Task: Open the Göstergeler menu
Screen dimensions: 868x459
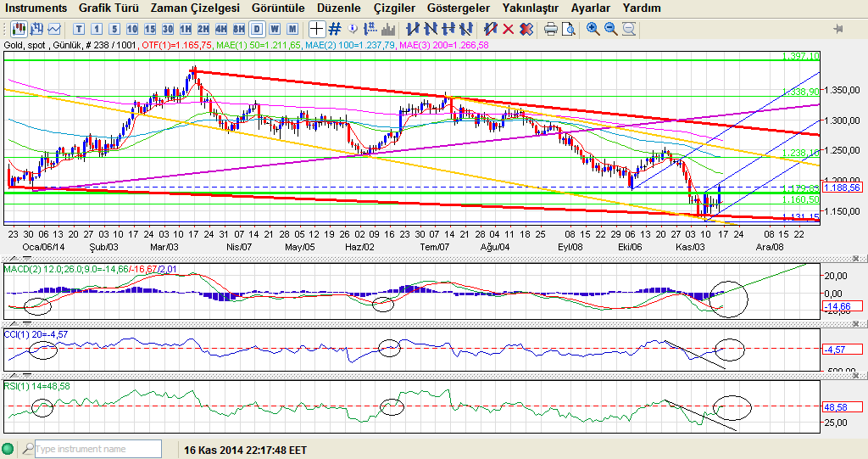Action: click(459, 8)
